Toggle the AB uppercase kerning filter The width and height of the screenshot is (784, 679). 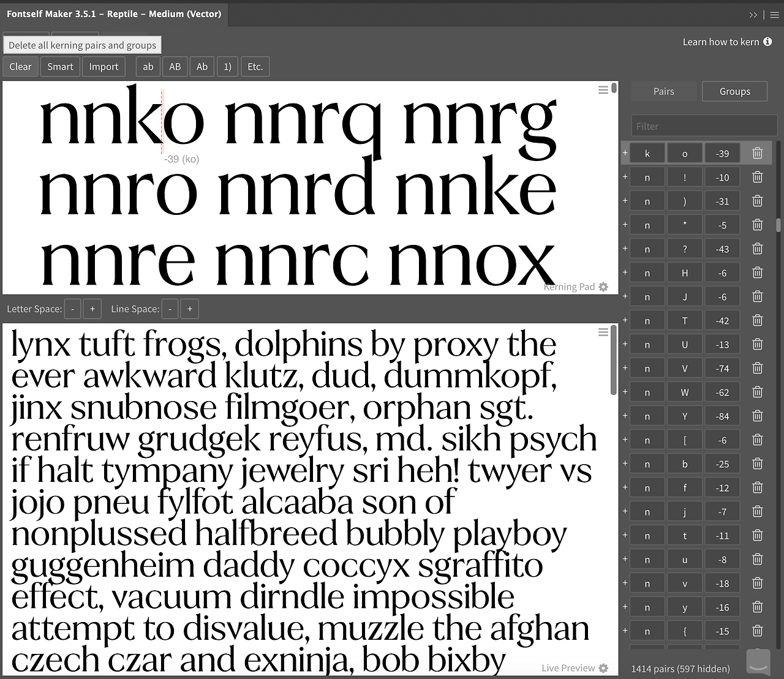[175, 66]
